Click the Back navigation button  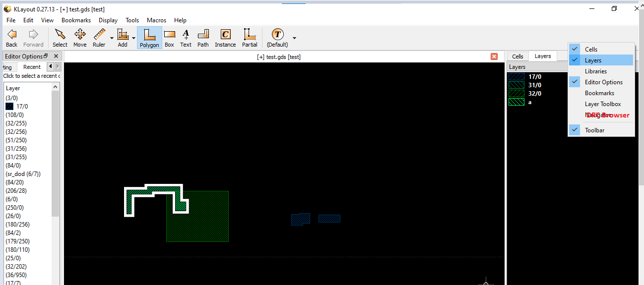point(11,38)
